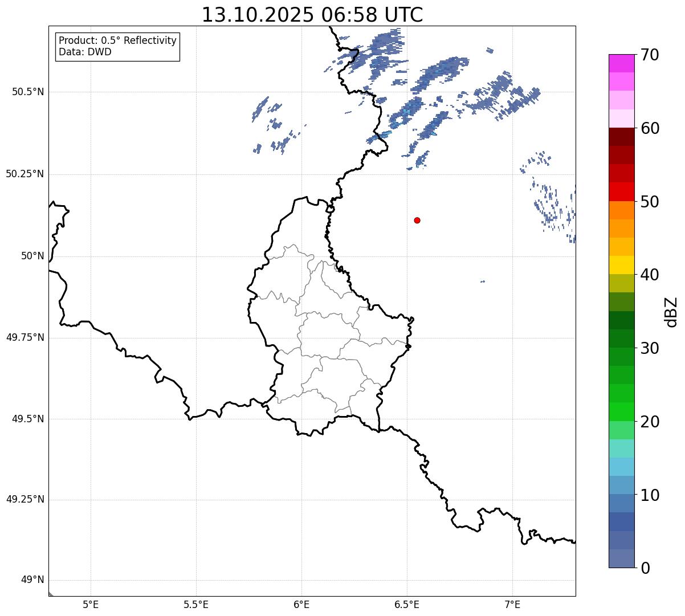Click the "dBZ" colorbar axis label
The width and height of the screenshot is (685, 616).
671,311
